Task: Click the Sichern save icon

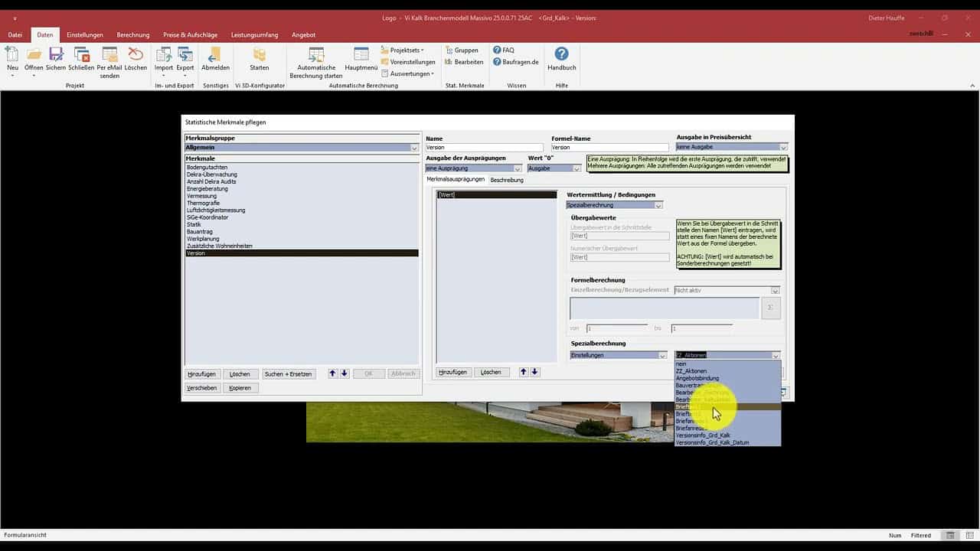Action: point(56,55)
